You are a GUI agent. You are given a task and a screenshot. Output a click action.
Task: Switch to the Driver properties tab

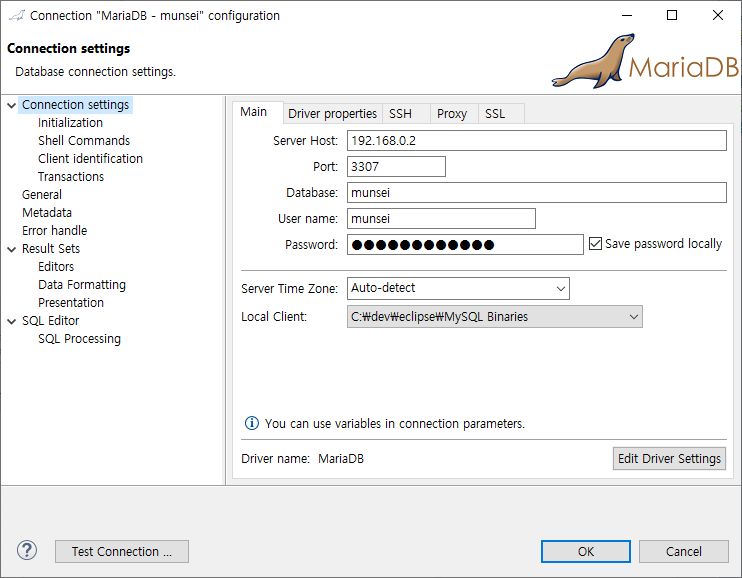point(332,114)
